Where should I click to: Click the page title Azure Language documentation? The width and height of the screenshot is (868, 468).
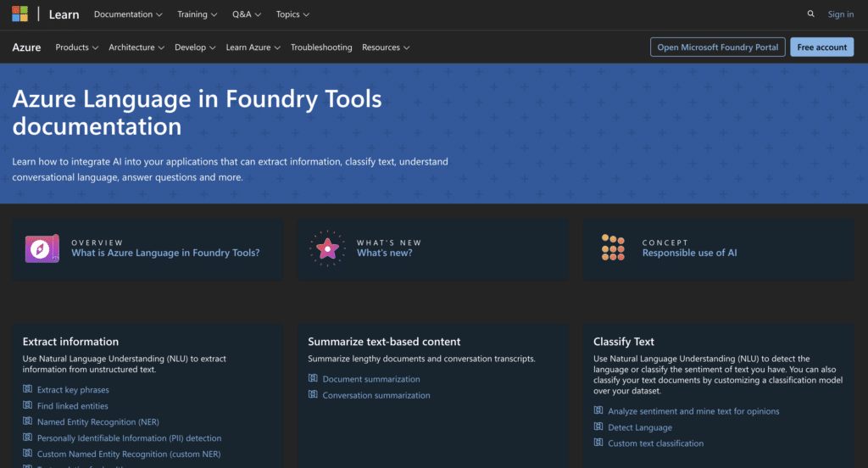197,112
